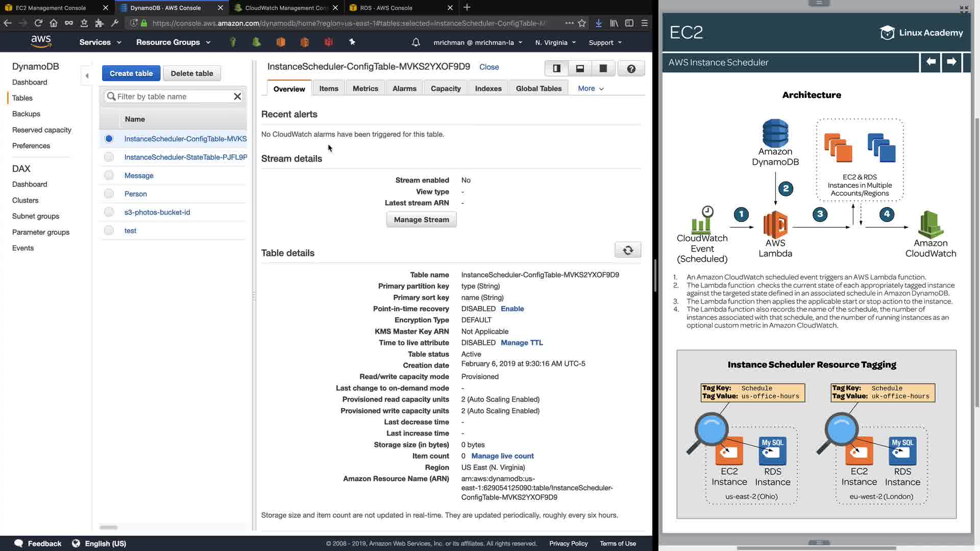Expand the More tabs dropdown
This screenshot has width=980, height=551.
pyautogui.click(x=591, y=88)
